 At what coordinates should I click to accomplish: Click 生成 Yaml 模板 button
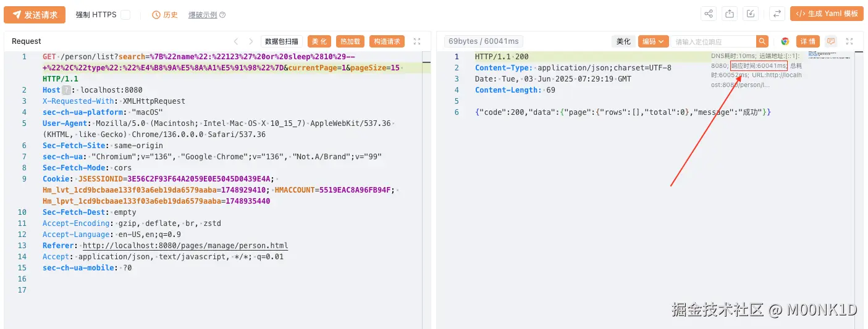(827, 14)
